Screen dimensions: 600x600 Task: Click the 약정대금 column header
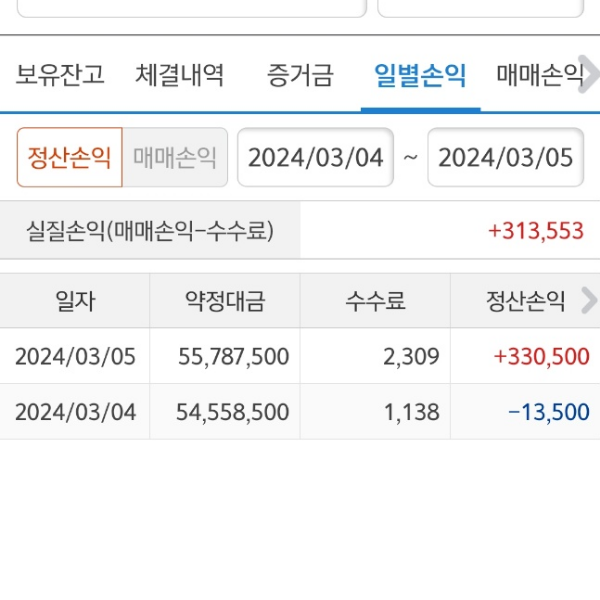click(x=225, y=301)
